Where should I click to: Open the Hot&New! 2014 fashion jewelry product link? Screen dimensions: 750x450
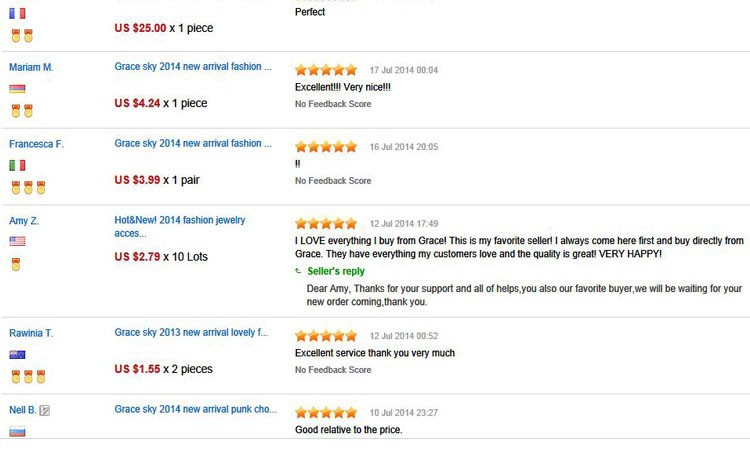pos(180,227)
